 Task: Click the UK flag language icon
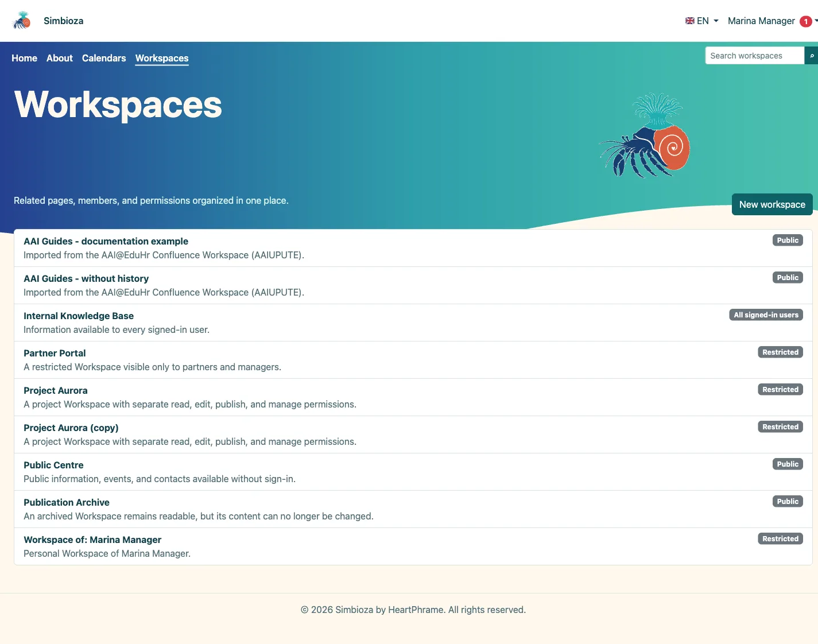click(x=690, y=21)
